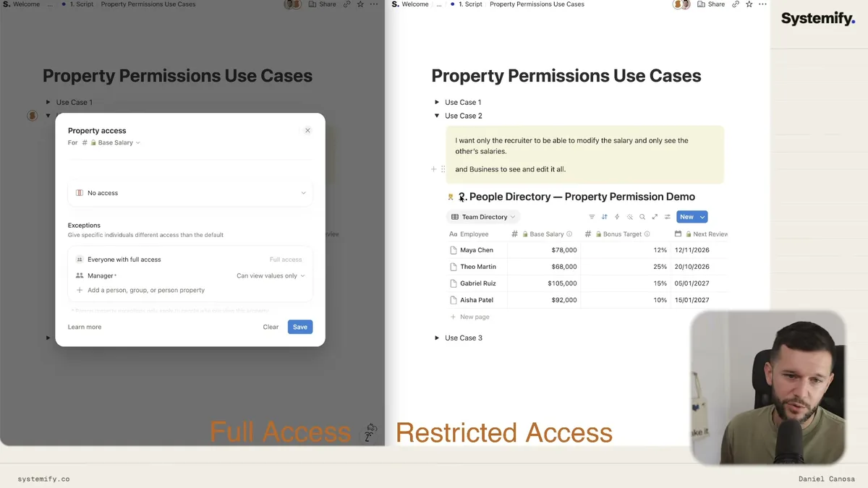Click the People Directory page emoji icon
The width and height of the screenshot is (868, 488).
(451, 197)
